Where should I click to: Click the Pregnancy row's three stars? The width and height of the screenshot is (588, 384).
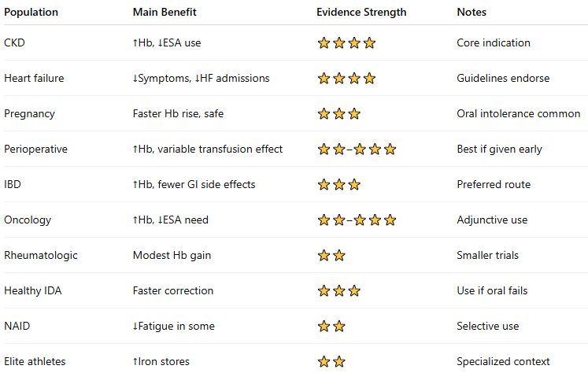click(x=338, y=114)
